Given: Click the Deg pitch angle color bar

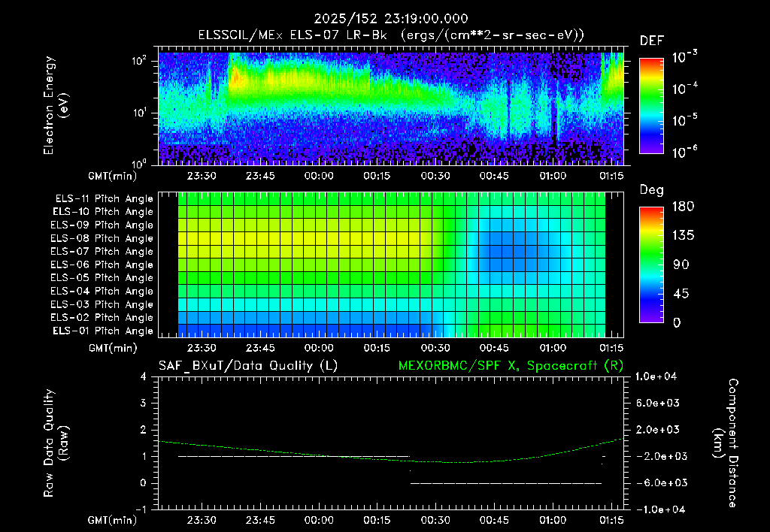Looking at the screenshot, I should pyautogui.click(x=651, y=264).
